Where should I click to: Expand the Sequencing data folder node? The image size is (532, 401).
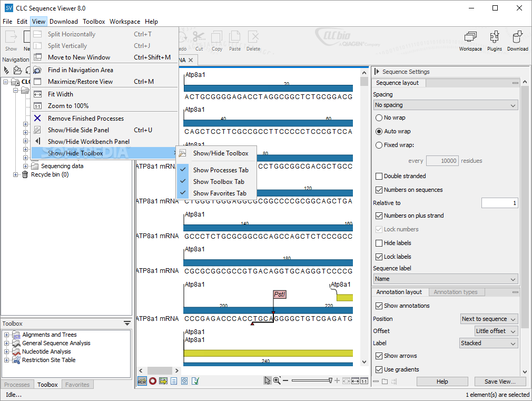[25, 166]
